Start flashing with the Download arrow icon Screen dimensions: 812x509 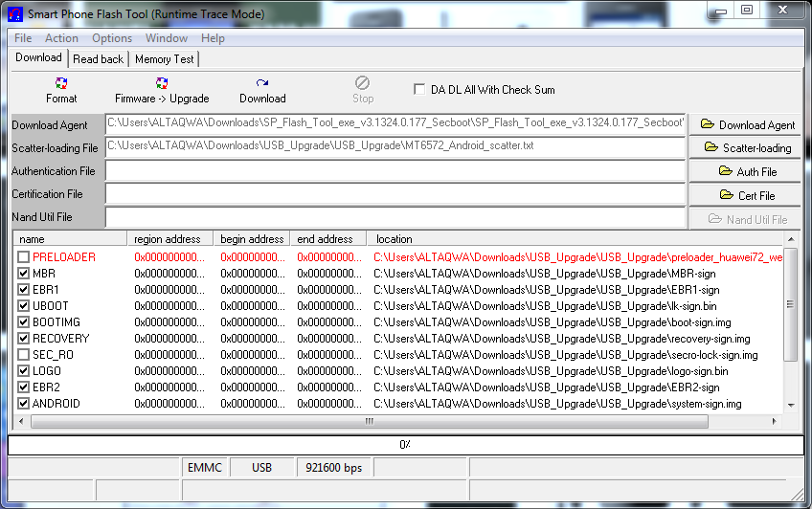pyautogui.click(x=262, y=83)
